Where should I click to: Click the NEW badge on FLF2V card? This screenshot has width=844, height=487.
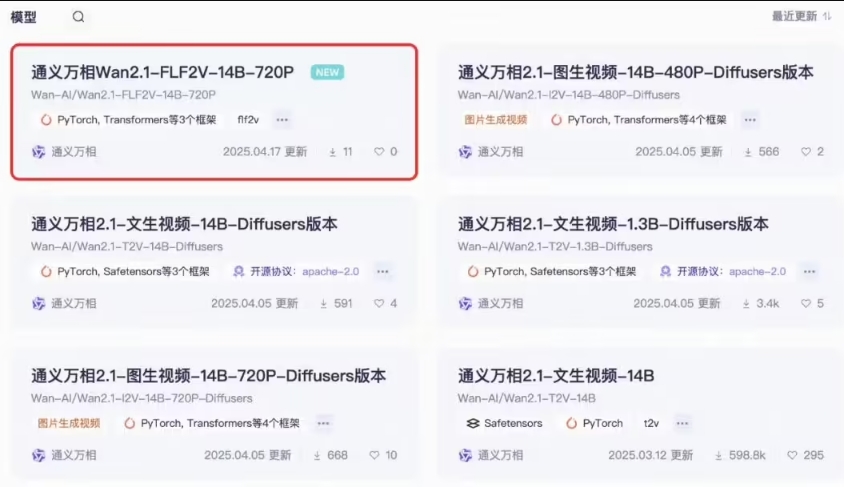(x=327, y=72)
